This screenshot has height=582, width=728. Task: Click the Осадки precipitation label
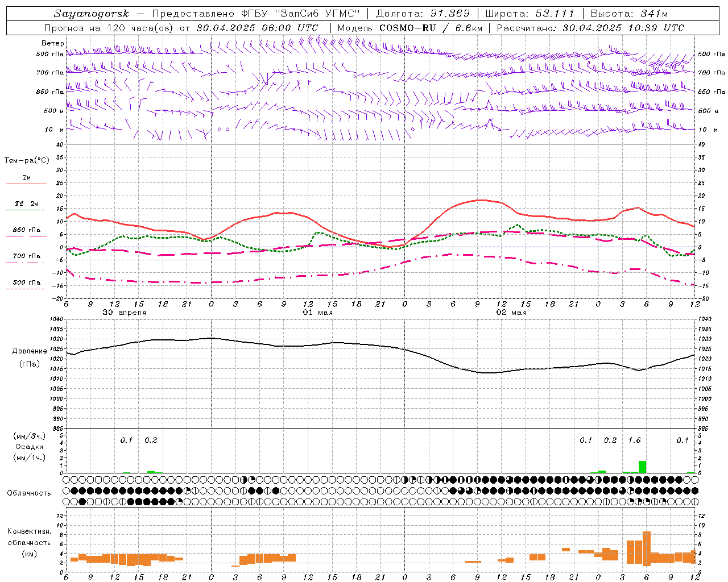(29, 447)
